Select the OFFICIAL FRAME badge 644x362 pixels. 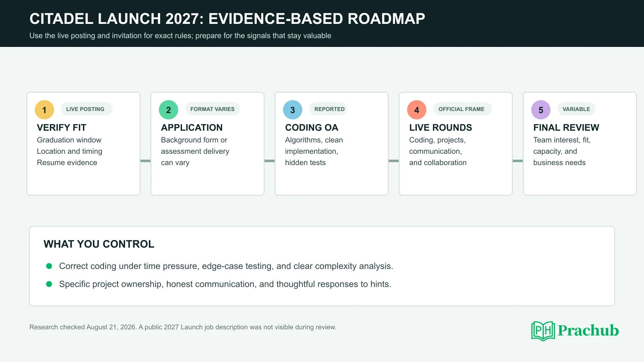462,109
